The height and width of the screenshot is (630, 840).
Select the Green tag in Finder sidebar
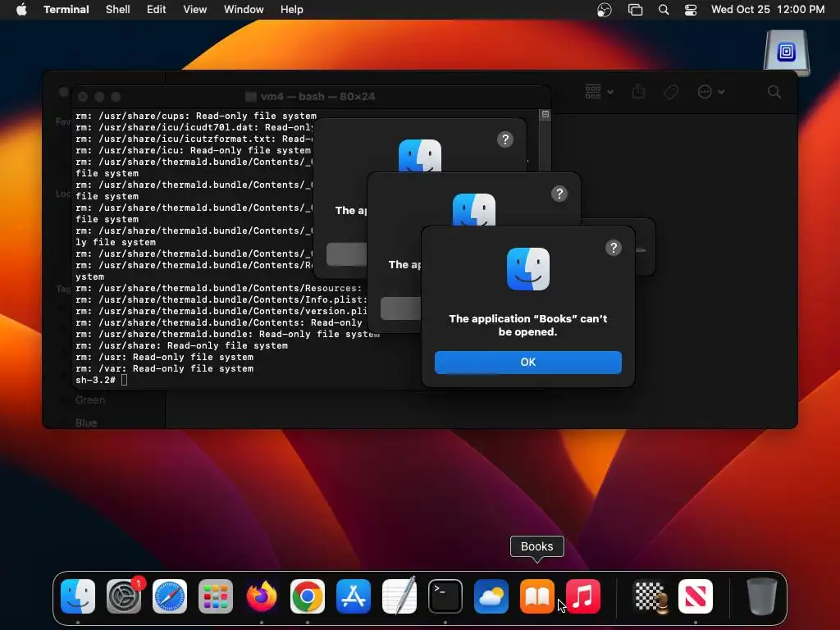click(90, 400)
